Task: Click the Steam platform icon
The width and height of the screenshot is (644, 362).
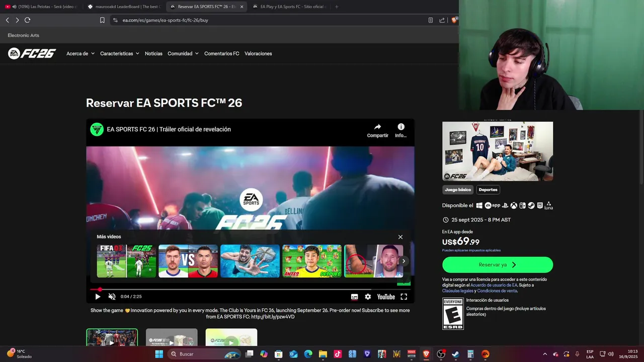Action: click(x=531, y=206)
